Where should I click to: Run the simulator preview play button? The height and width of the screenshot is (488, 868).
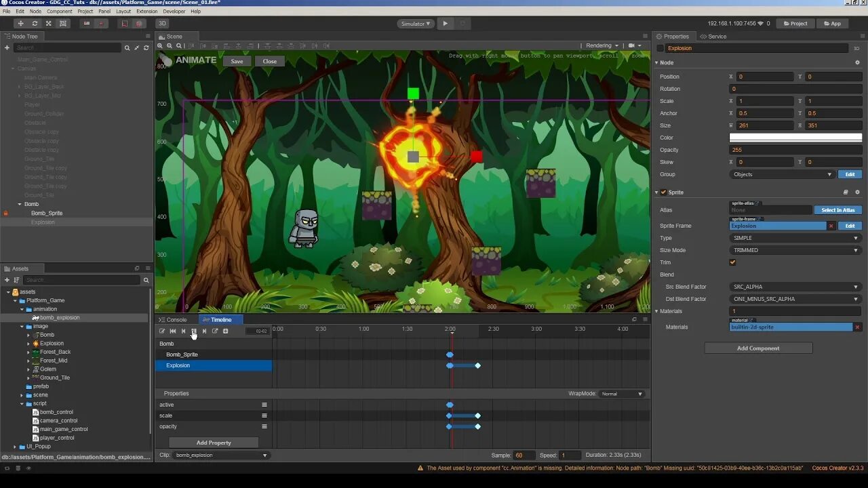coord(445,23)
